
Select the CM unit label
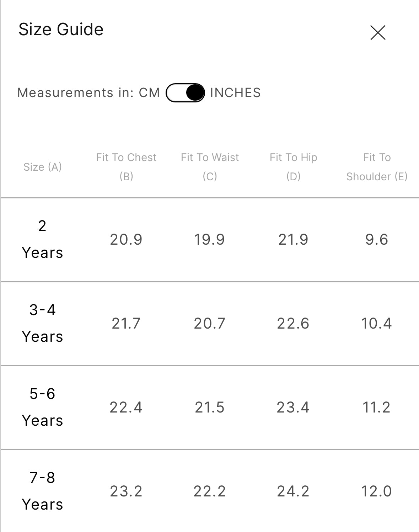(149, 93)
